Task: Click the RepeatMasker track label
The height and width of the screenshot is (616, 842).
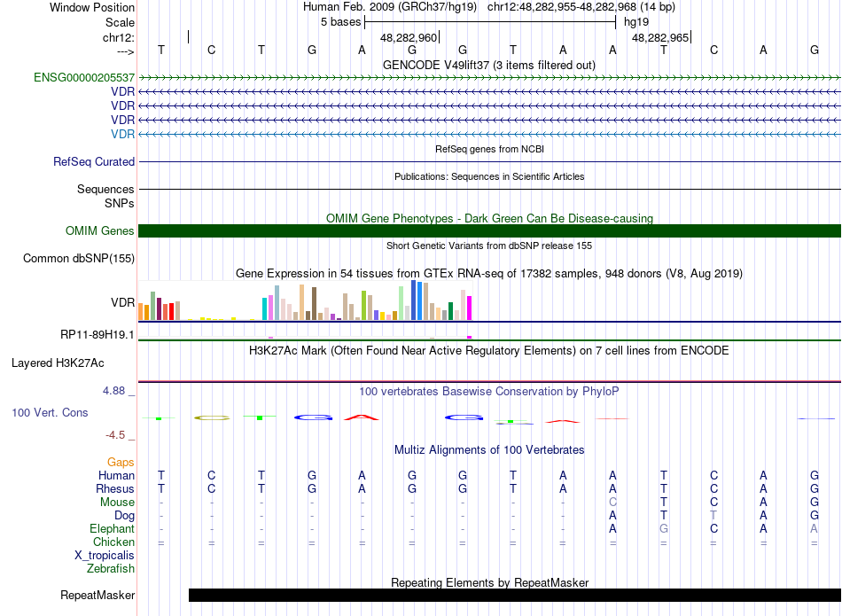Action: [97, 595]
